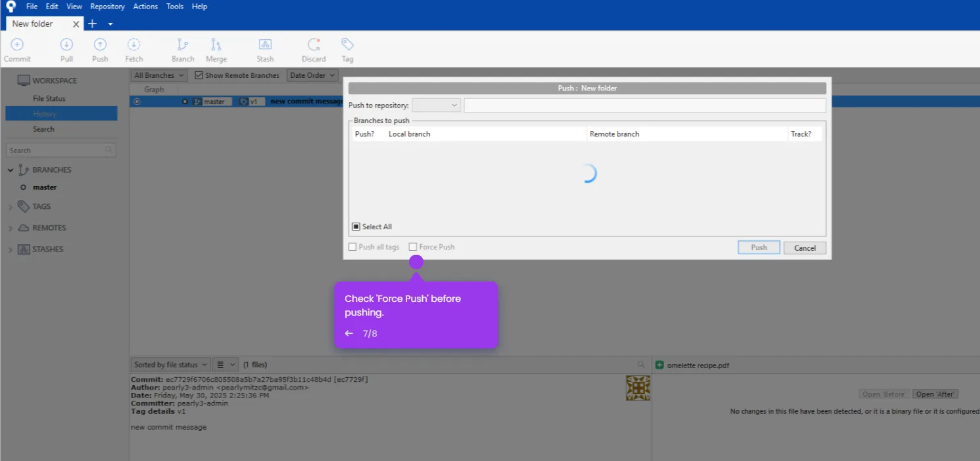The width and height of the screenshot is (980, 461).
Task: Open the Date Order dropdown
Action: pos(312,75)
